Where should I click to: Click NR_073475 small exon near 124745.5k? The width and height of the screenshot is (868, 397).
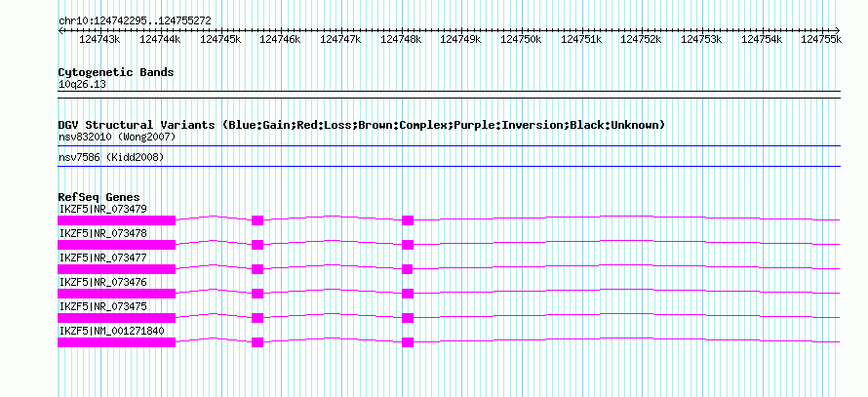pyautogui.click(x=257, y=318)
